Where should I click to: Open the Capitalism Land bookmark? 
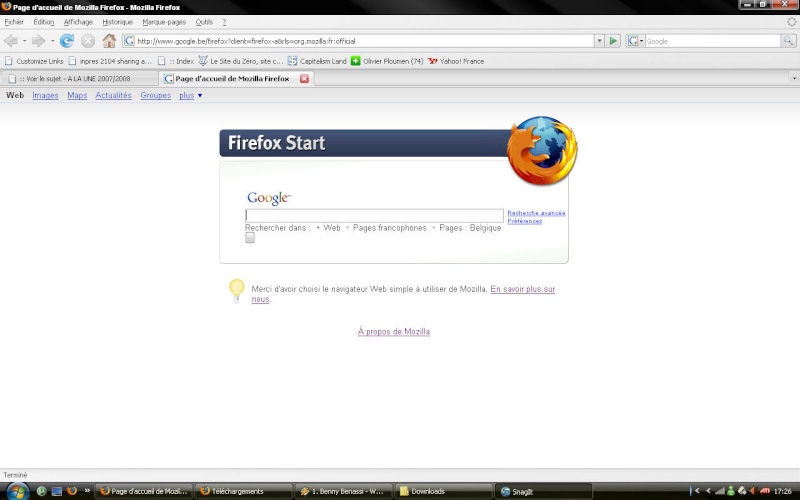pos(317,61)
